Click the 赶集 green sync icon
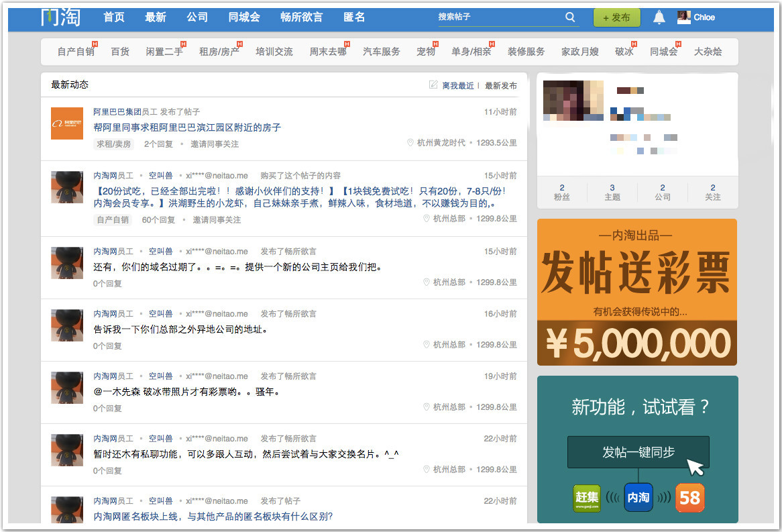The width and height of the screenshot is (782, 532). [586, 498]
